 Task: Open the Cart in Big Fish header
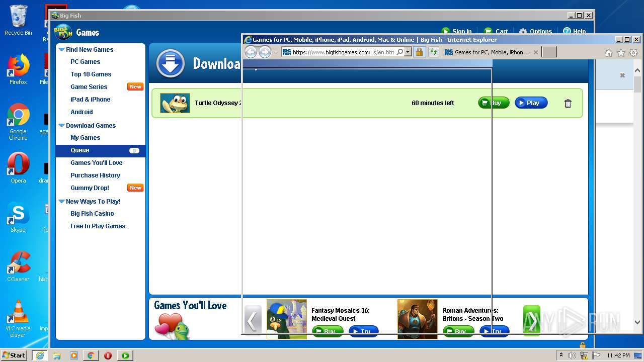click(496, 31)
